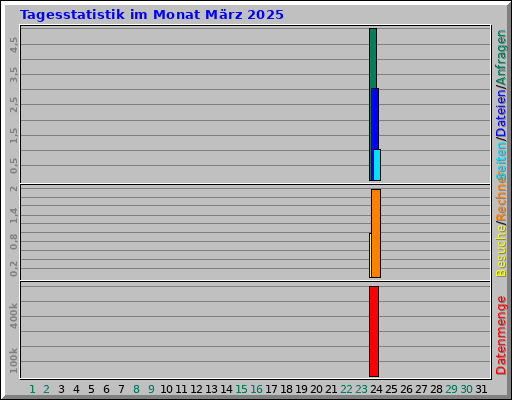The height and width of the screenshot is (400, 512).
Task: Click day label 14 on the x-axis
Action: [x=226, y=389]
